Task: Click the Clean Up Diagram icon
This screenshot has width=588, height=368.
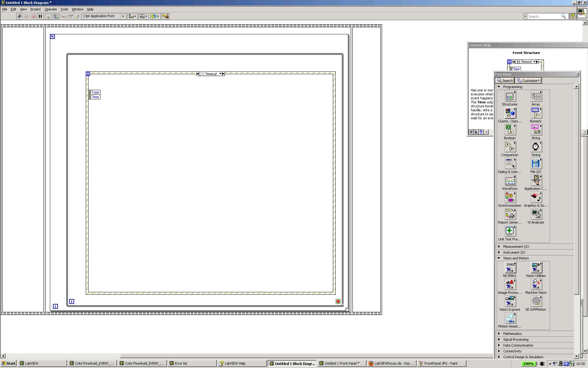Action: [x=165, y=16]
